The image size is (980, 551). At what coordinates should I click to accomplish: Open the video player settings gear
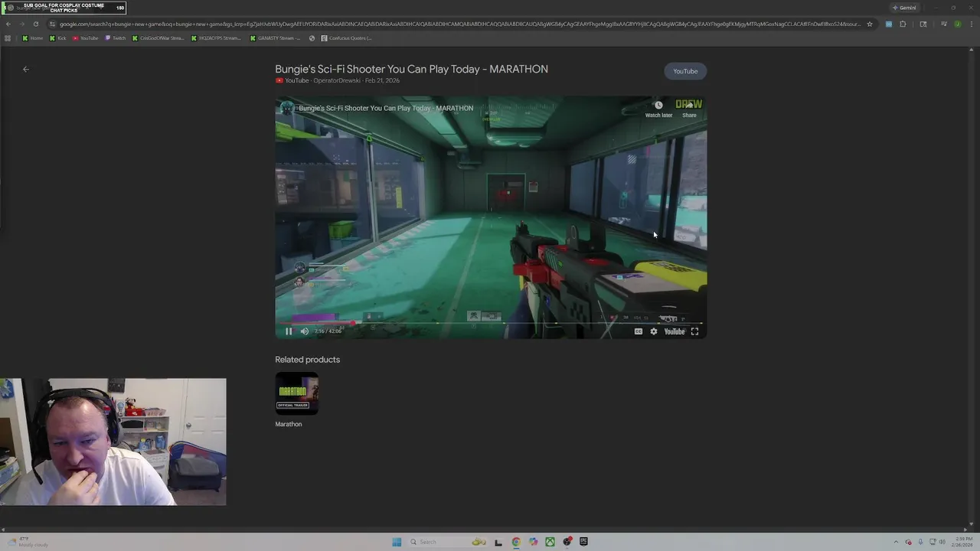(653, 331)
